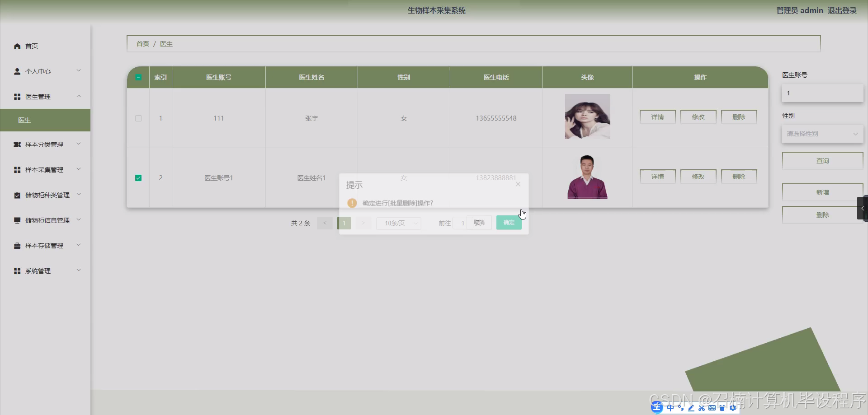The height and width of the screenshot is (415, 868).
Task: Expand the 储物柜种类管理 chevron
Action: 79,194
